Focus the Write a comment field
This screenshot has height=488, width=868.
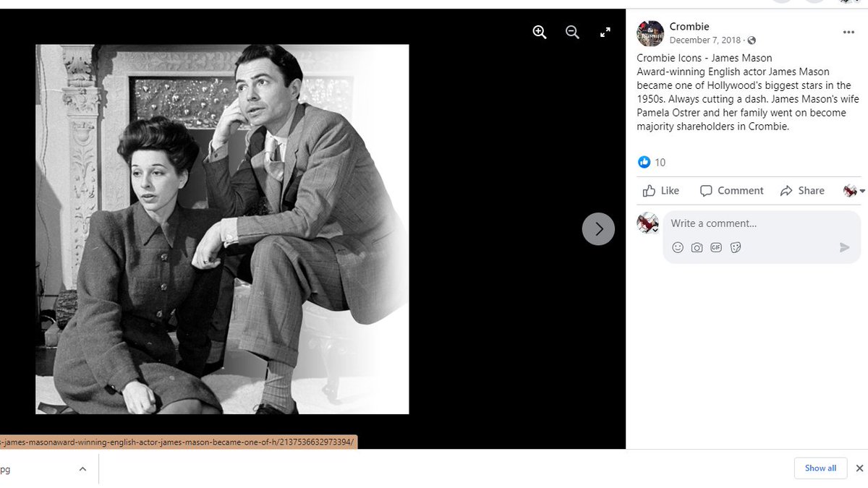[x=762, y=223]
